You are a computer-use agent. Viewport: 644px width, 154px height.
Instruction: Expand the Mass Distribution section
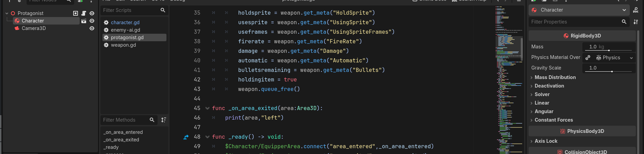[x=555, y=77]
